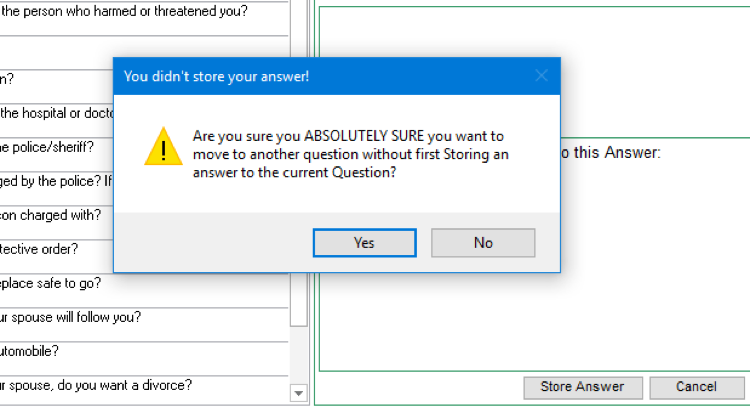Viewport: 750px width, 413px height.
Task: Click Yes in the warning dialog
Action: tap(364, 243)
